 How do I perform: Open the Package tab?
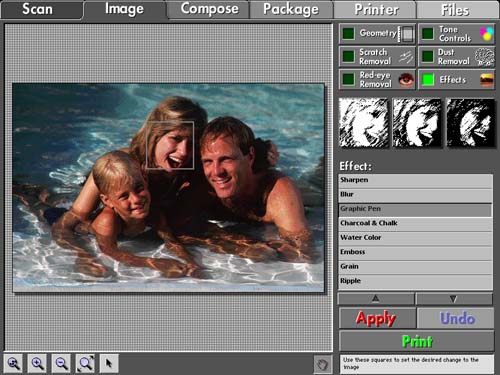click(x=291, y=9)
